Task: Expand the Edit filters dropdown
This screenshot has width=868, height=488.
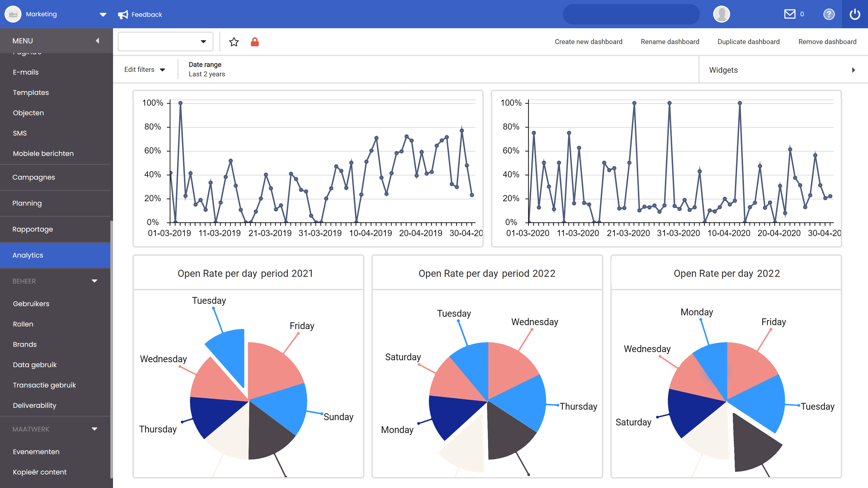Action: pos(144,69)
